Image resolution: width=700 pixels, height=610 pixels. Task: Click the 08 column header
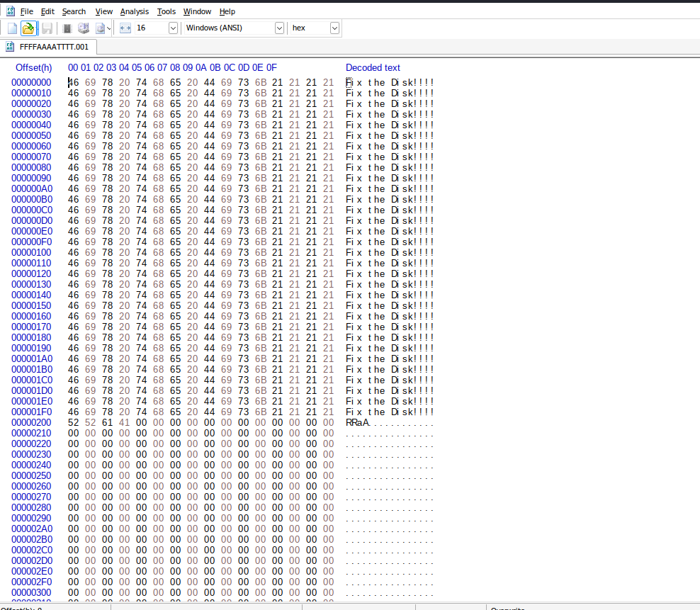coord(175,68)
